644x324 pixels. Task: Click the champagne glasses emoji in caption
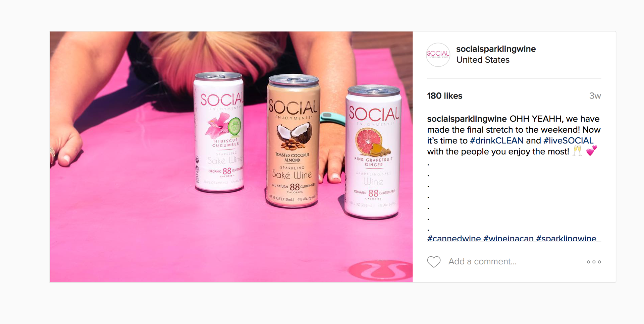[x=577, y=151]
